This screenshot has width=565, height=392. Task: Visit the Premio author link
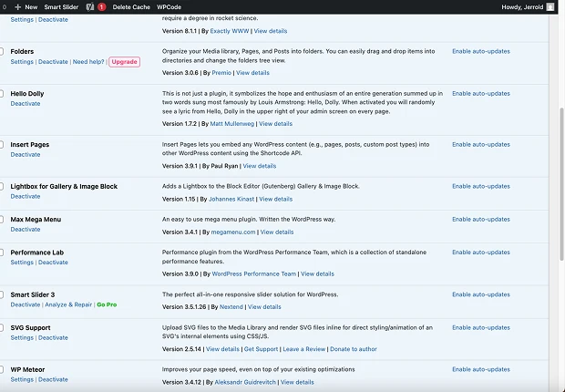221,73
